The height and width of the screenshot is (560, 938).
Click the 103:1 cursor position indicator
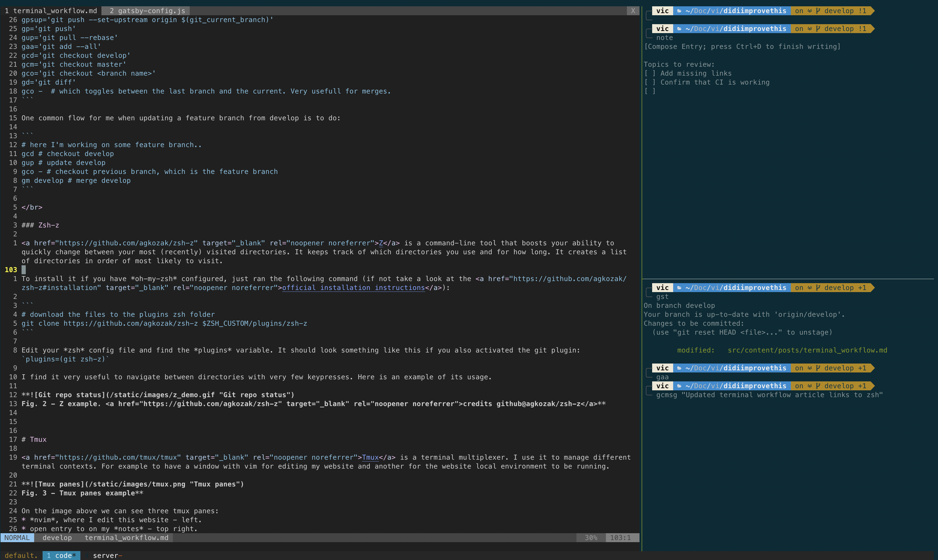point(621,538)
